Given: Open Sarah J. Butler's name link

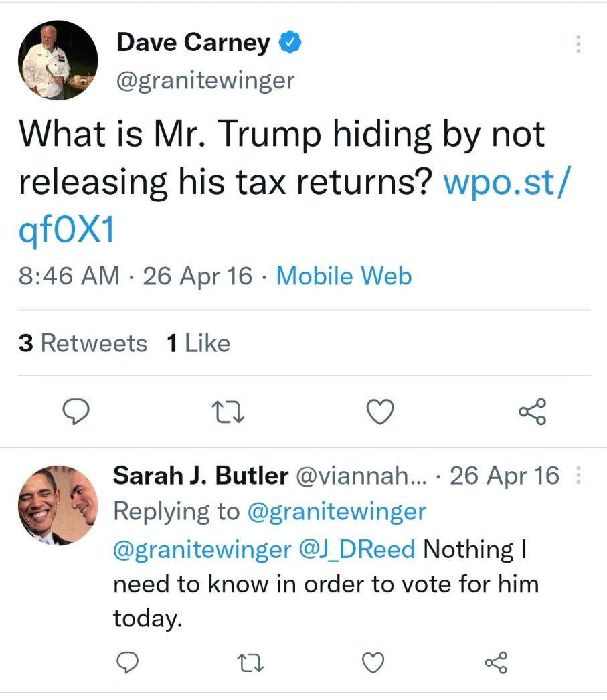Looking at the screenshot, I should pyautogui.click(x=200, y=476).
